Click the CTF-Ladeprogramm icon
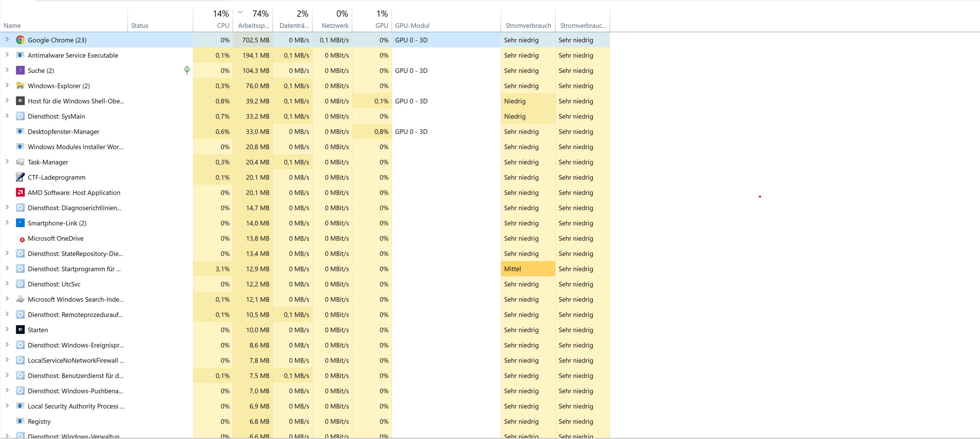 [x=20, y=177]
